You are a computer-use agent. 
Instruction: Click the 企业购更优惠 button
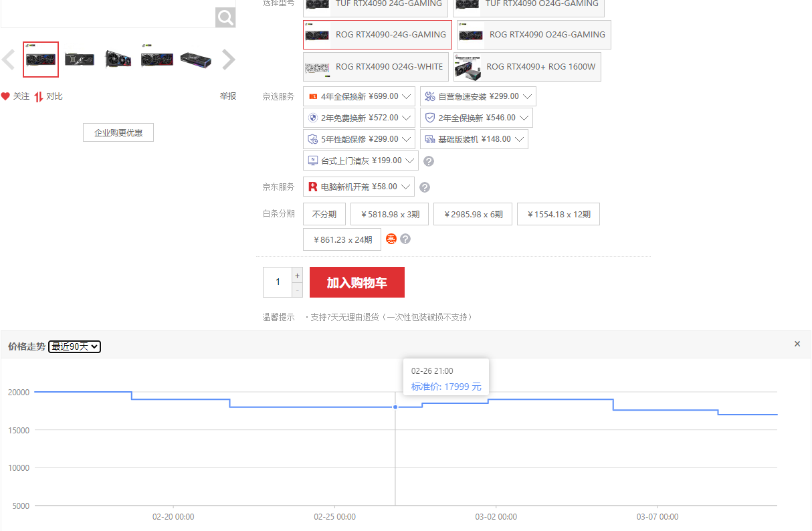118,132
